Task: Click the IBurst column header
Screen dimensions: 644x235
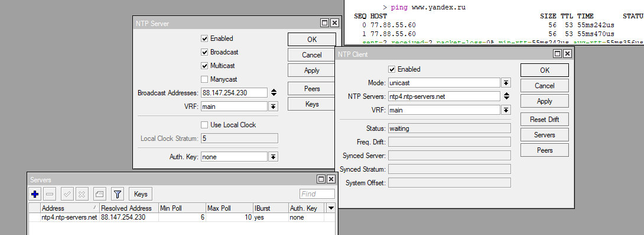Action: click(x=271, y=208)
